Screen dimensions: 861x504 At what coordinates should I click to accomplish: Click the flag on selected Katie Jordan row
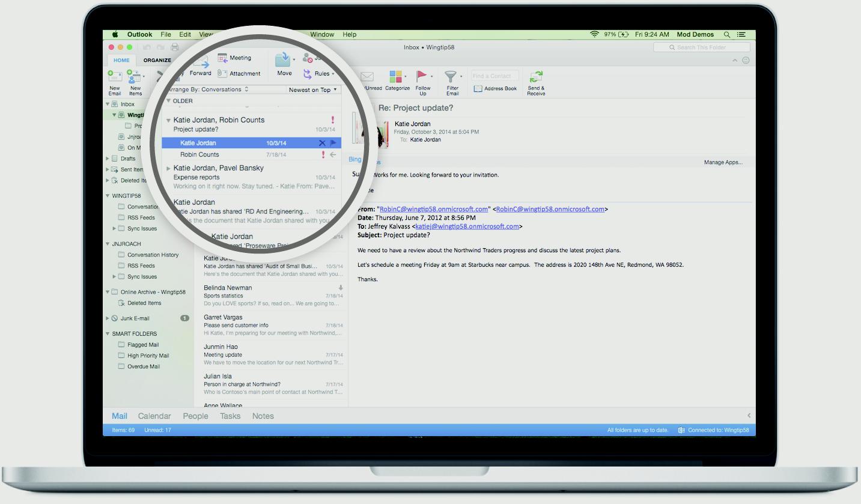333,143
